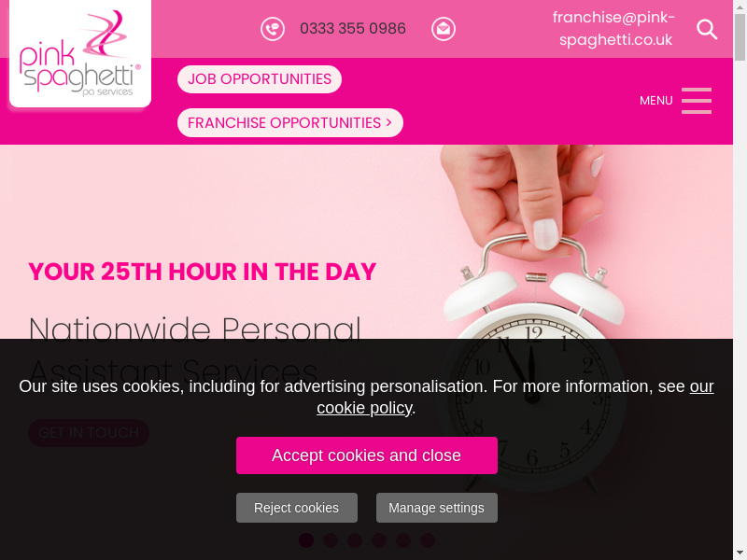Open Manage settings cookie options

[x=437, y=508]
